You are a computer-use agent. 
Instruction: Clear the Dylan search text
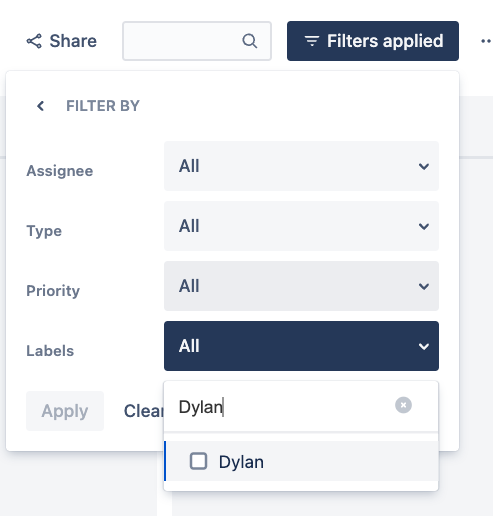(x=403, y=405)
